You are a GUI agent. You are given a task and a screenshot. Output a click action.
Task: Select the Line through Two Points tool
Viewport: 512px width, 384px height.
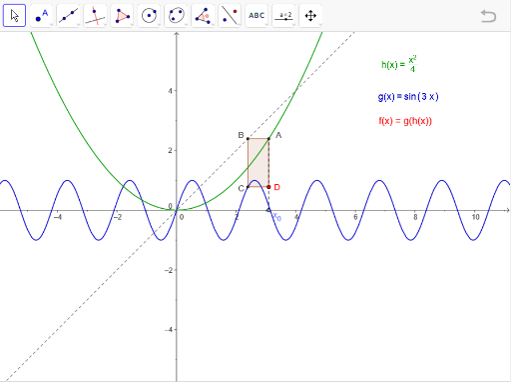point(68,15)
